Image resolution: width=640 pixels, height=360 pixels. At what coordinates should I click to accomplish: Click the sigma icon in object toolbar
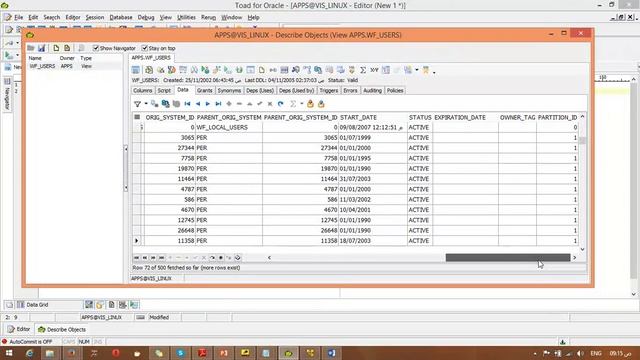click(x=363, y=70)
